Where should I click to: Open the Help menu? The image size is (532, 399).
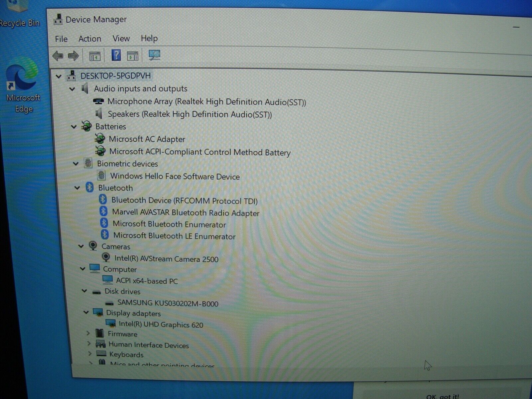(x=149, y=38)
